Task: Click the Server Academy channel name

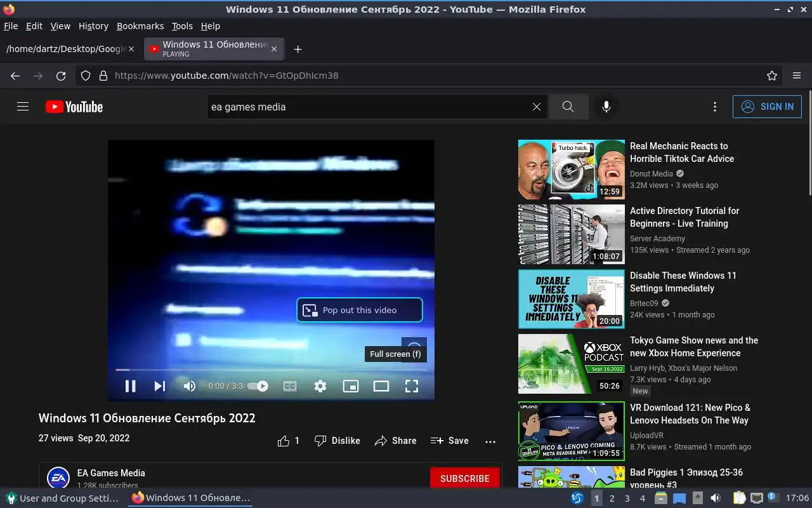Action: click(657, 239)
